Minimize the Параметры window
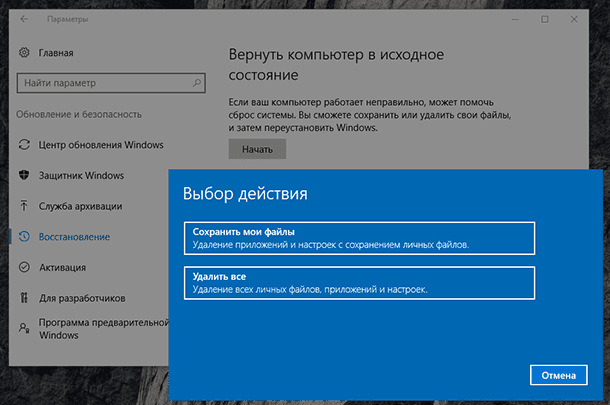This screenshot has height=405, width=610. tap(515, 19)
